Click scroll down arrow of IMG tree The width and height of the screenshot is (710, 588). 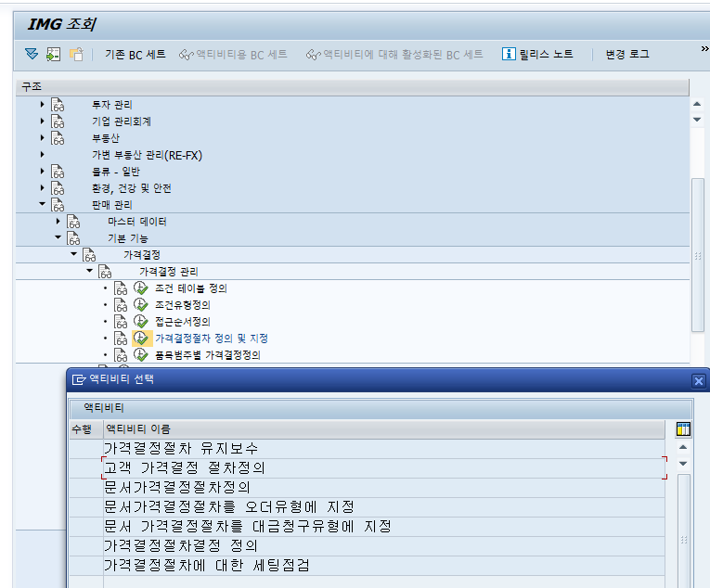click(697, 120)
